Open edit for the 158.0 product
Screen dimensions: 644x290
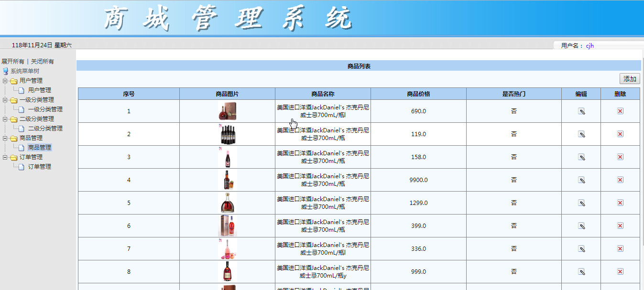click(581, 157)
